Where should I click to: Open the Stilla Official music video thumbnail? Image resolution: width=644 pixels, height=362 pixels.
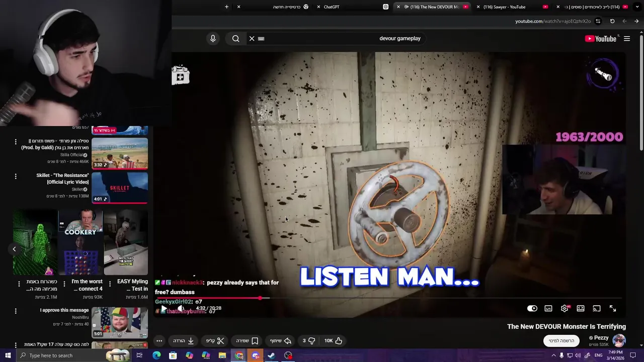[120, 153]
